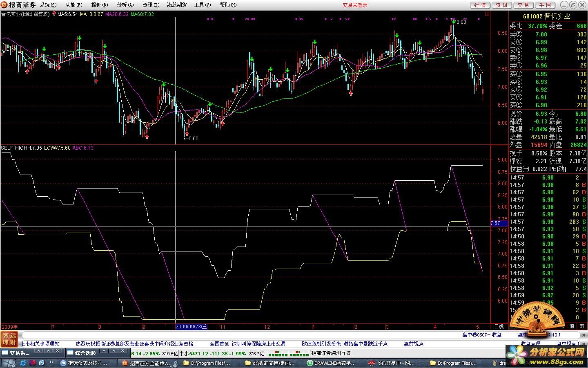Select the 筹 tab at bottom right
This screenshot has width=588, height=368.
pyautogui.click(x=582, y=326)
